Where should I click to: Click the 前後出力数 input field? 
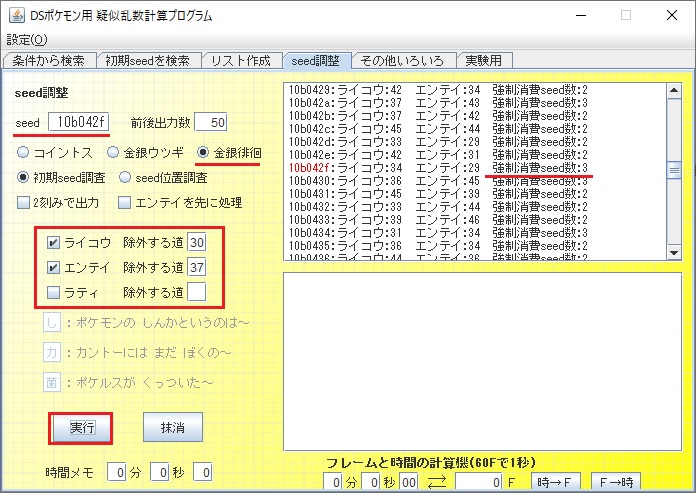[x=211, y=122]
